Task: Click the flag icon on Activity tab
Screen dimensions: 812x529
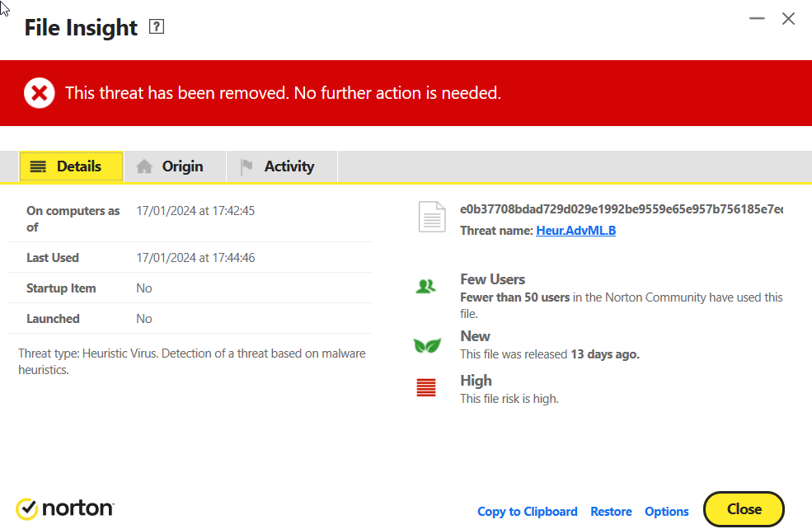Action: tap(246, 166)
